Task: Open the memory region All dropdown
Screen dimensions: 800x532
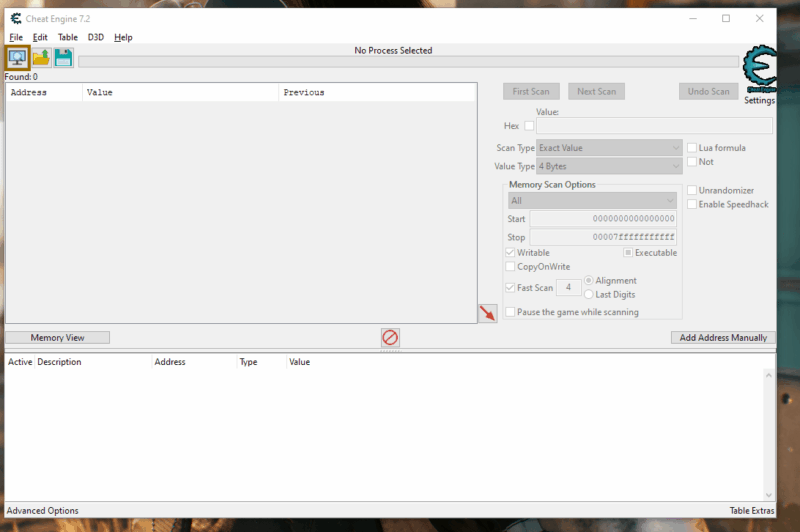Action: [x=592, y=200]
